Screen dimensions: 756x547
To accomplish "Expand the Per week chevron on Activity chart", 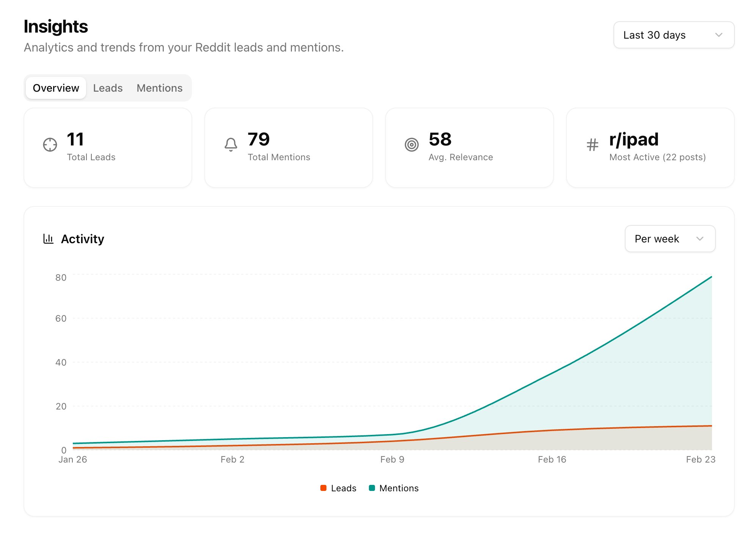I will 700,239.
